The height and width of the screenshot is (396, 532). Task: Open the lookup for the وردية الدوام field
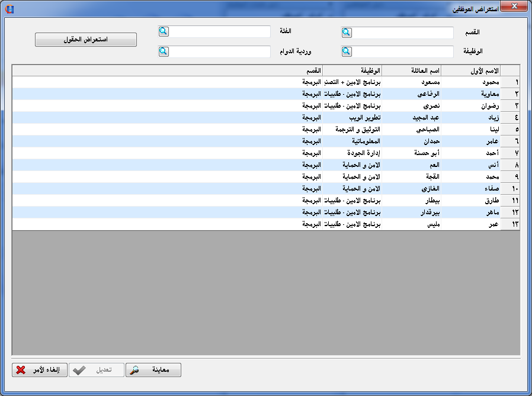164,52
